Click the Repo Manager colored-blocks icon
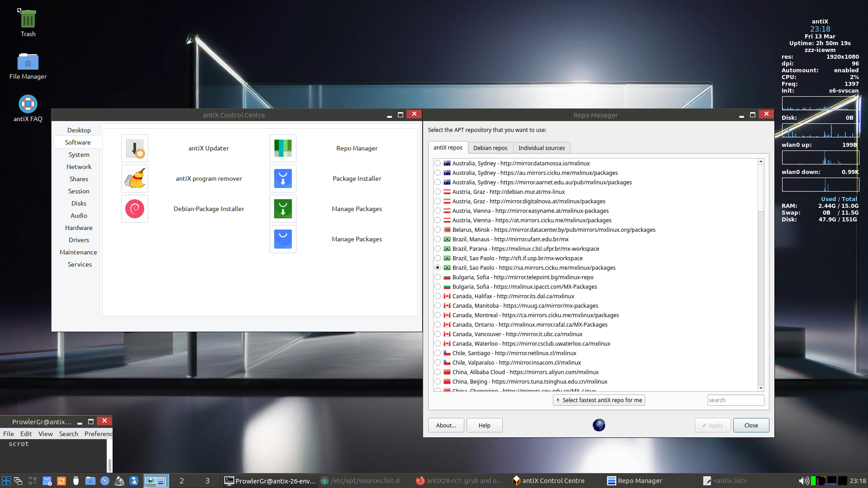The width and height of the screenshot is (868, 488). tap(283, 148)
